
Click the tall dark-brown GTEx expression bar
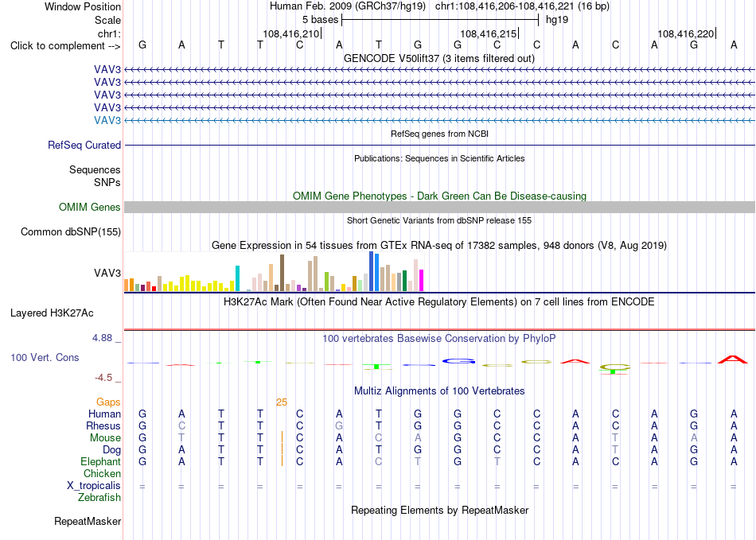click(x=282, y=273)
